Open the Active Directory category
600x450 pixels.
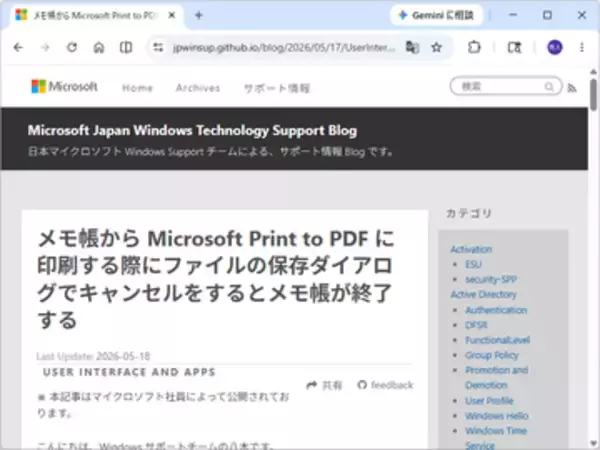[x=483, y=294]
